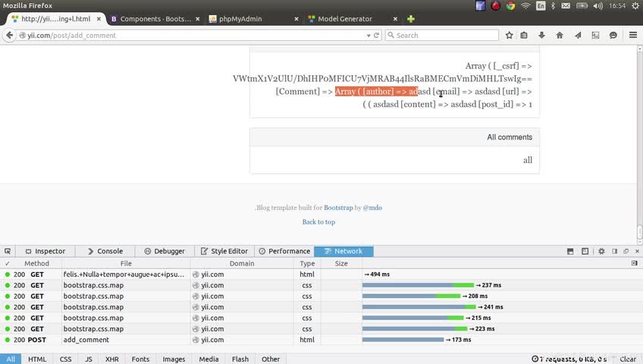Switch to the Inspector tab
This screenshot has height=364, width=643.
(x=45, y=251)
